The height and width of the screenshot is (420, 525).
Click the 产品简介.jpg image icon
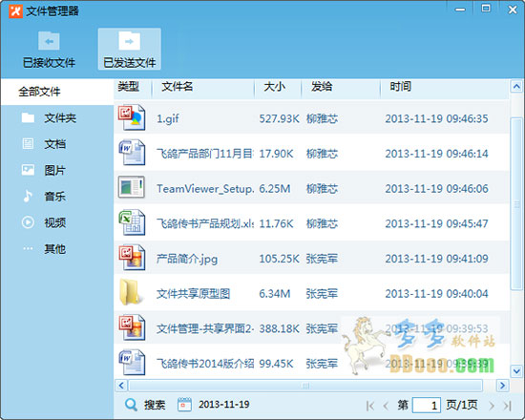click(x=132, y=258)
